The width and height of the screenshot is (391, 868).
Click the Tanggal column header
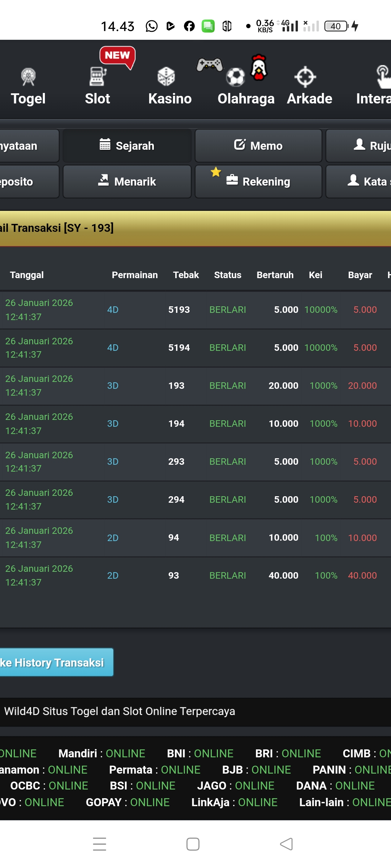[x=27, y=275]
